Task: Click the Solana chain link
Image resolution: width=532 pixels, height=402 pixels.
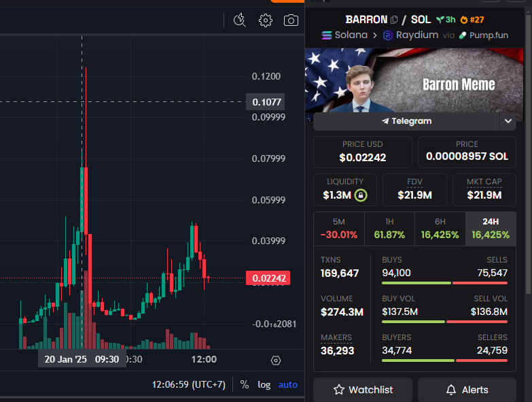Action: pos(344,35)
